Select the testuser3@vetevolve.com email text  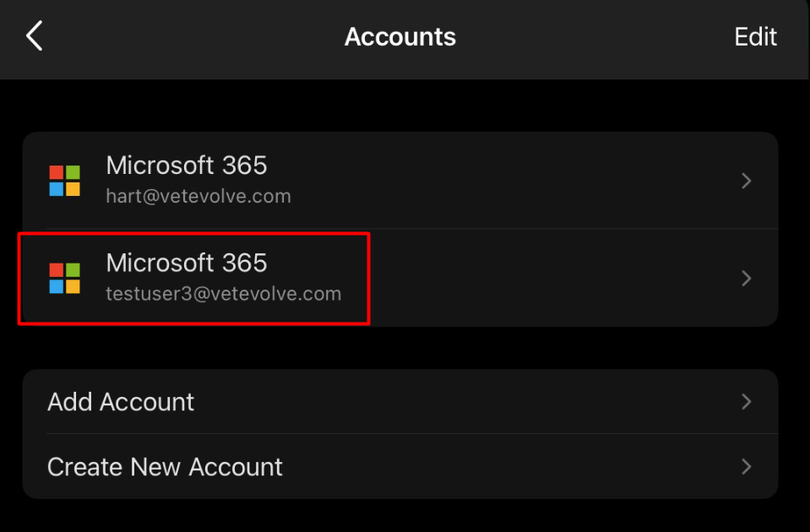coord(224,294)
